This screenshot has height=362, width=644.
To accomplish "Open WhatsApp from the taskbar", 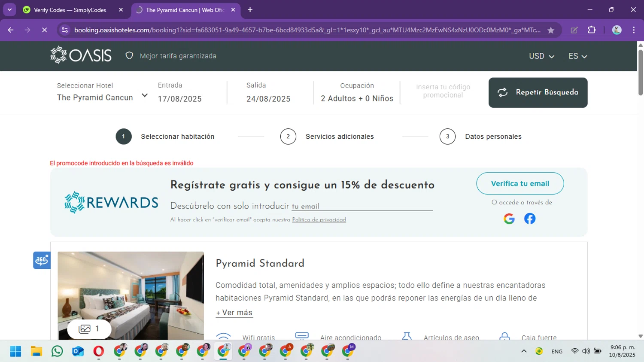I will click(x=57, y=351).
